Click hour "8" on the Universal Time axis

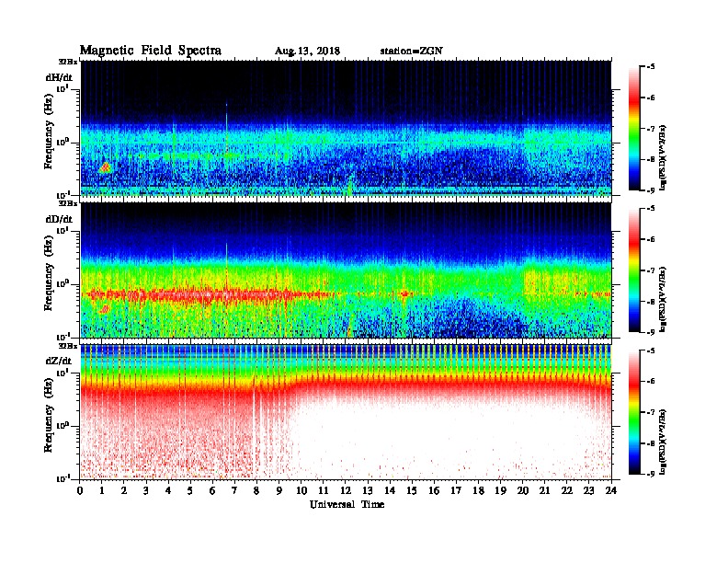coord(256,490)
